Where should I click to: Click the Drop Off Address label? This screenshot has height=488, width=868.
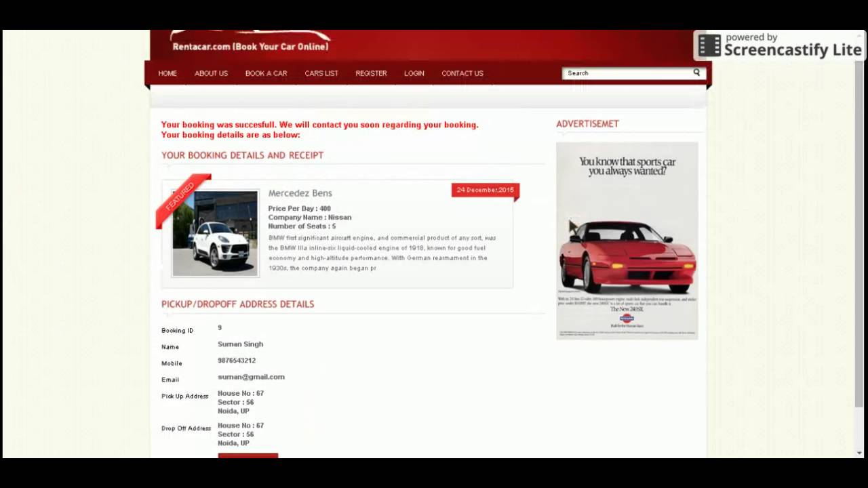(186, 428)
